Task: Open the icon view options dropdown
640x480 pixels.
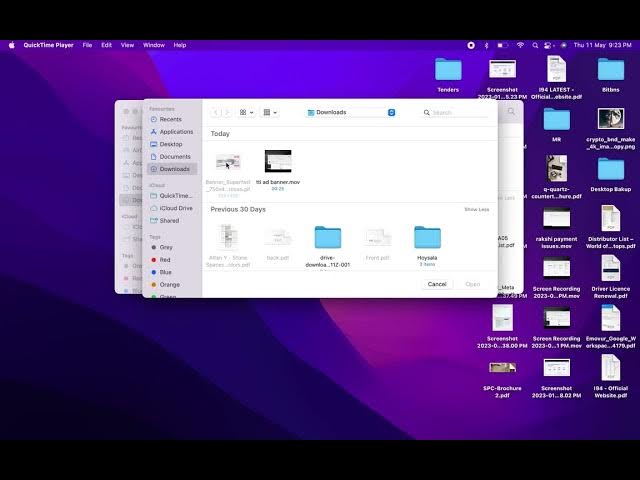Action: pyautogui.click(x=247, y=112)
